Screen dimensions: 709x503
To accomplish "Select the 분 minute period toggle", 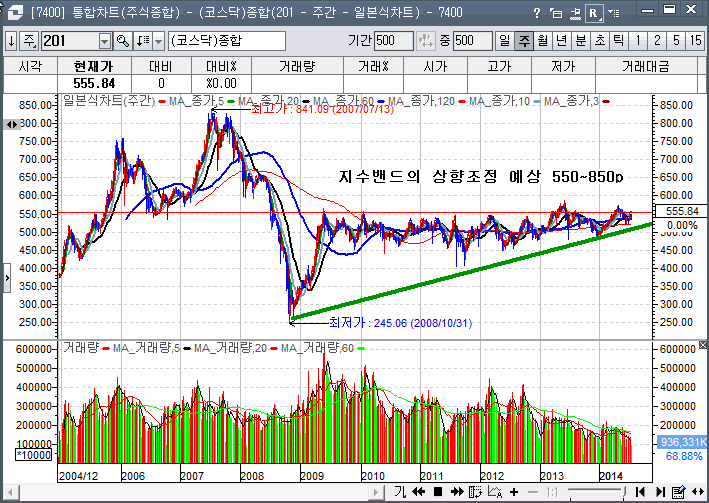I will tap(581, 41).
